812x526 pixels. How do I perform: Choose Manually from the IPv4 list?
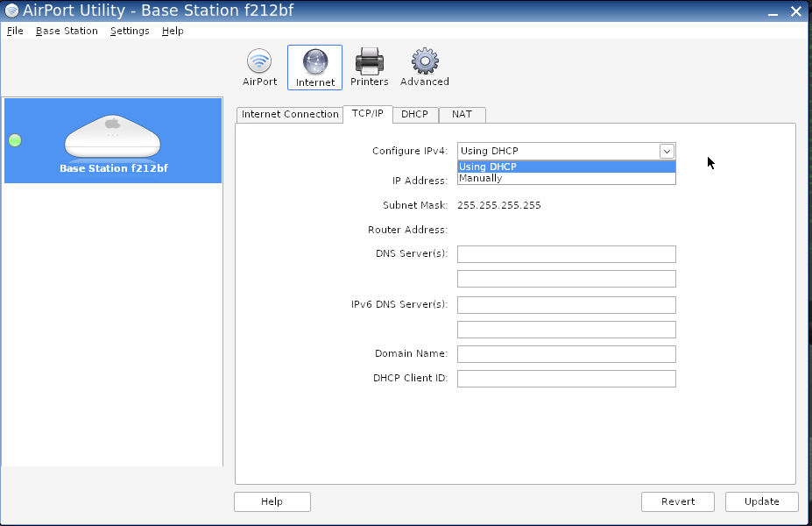pos(481,179)
